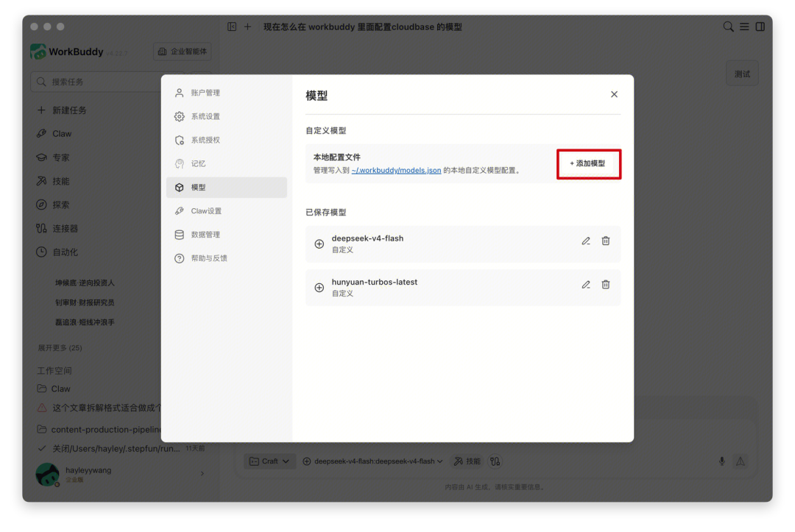The width and height of the screenshot is (795, 532).
Task: Click the microphone icon
Action: point(721,461)
